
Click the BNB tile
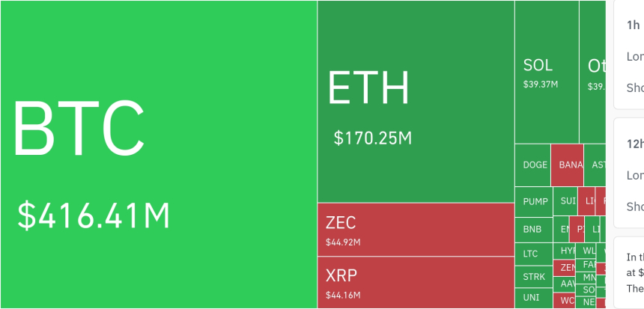pos(533,229)
